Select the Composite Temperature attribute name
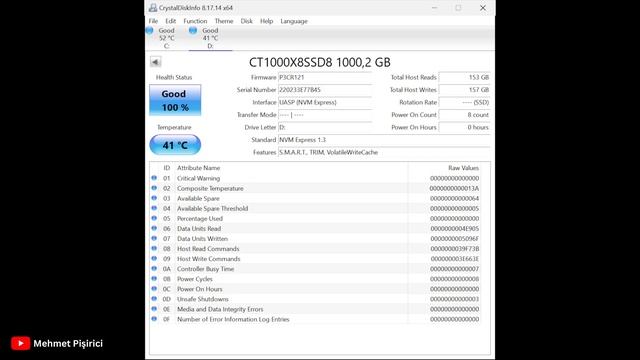The image size is (640, 360). coord(210,189)
